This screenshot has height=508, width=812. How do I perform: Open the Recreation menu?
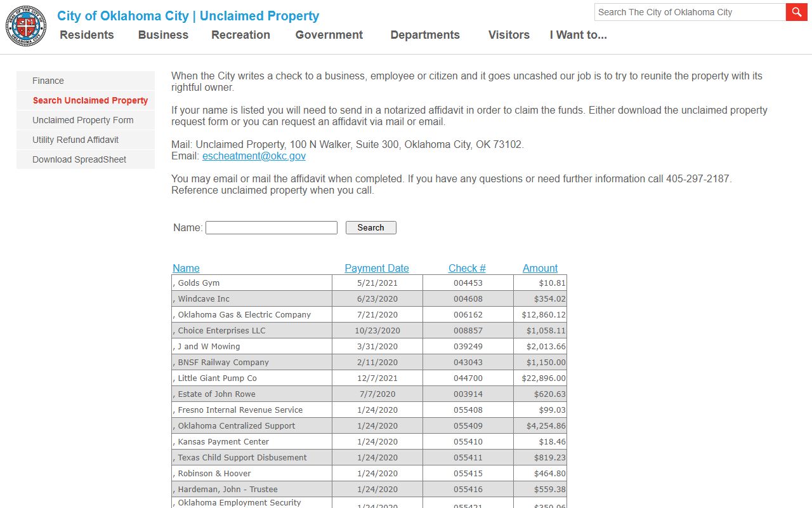point(240,35)
